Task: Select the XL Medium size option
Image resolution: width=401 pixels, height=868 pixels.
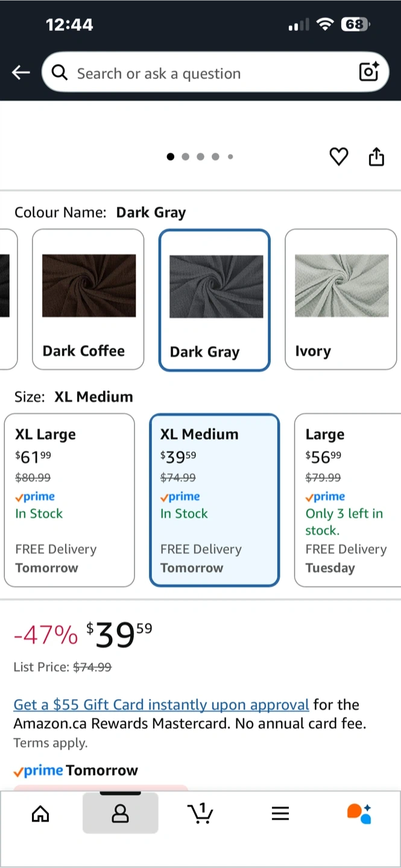Action: coord(214,500)
